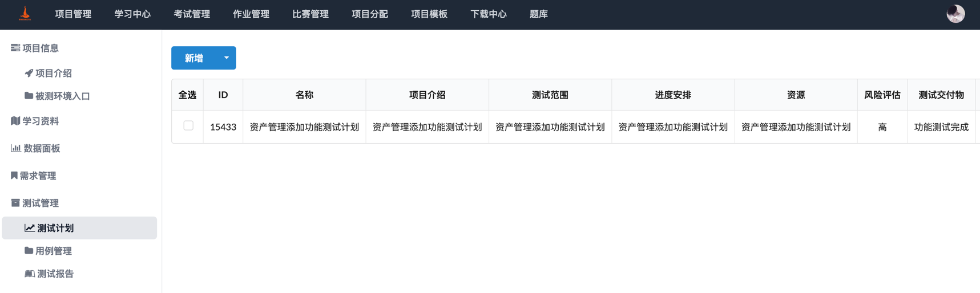
Task: Select 作业管理 from the top bar
Action: [251, 14]
